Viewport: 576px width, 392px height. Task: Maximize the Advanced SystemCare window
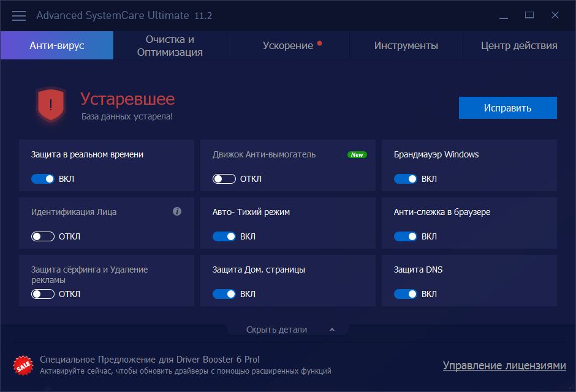pos(529,15)
